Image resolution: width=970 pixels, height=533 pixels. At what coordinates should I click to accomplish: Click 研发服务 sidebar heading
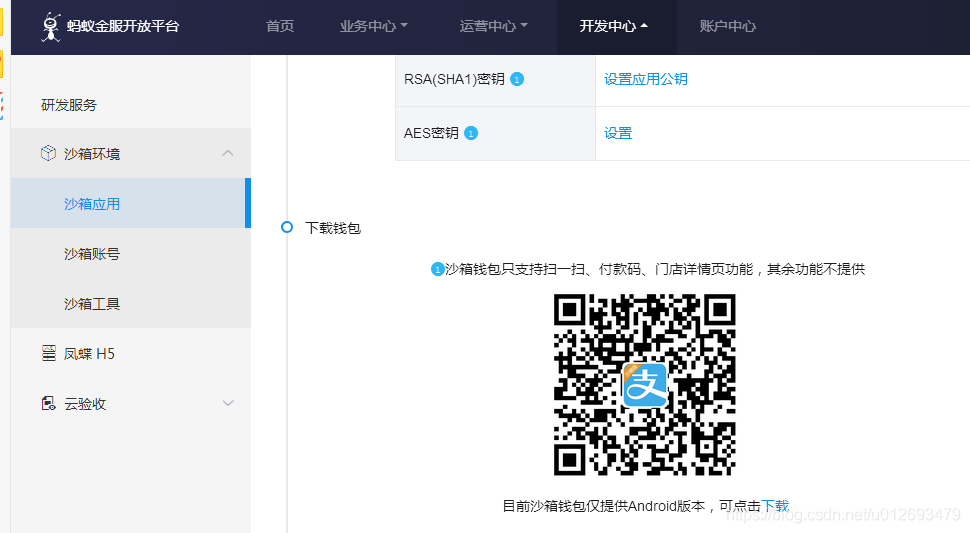[x=69, y=105]
